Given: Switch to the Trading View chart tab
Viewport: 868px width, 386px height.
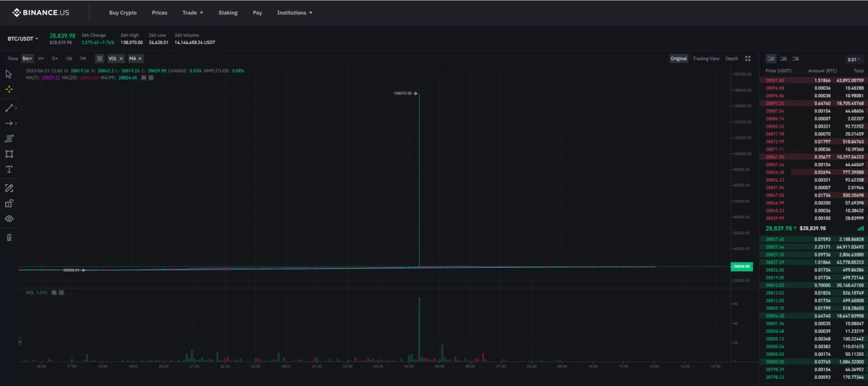Looking at the screenshot, I should pyautogui.click(x=706, y=59).
